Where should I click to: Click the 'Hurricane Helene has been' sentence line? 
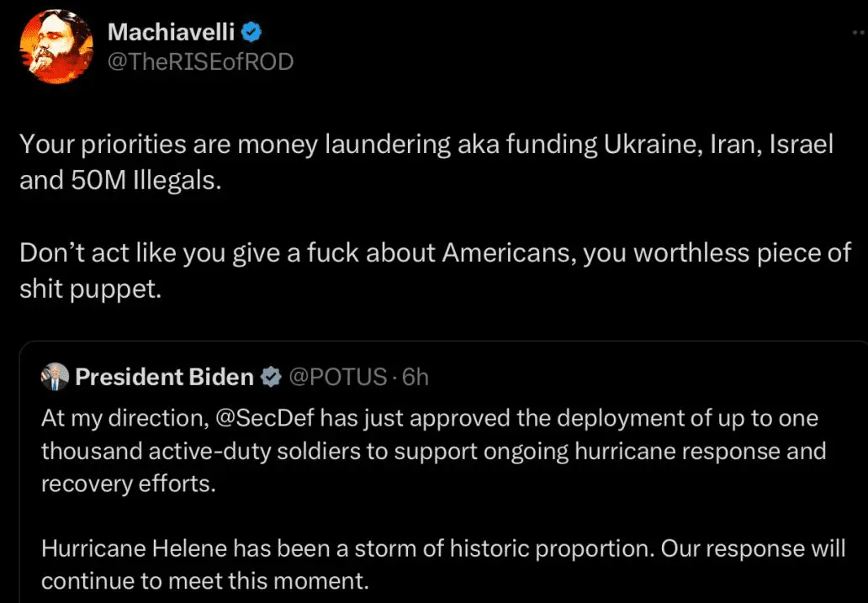[x=443, y=548]
